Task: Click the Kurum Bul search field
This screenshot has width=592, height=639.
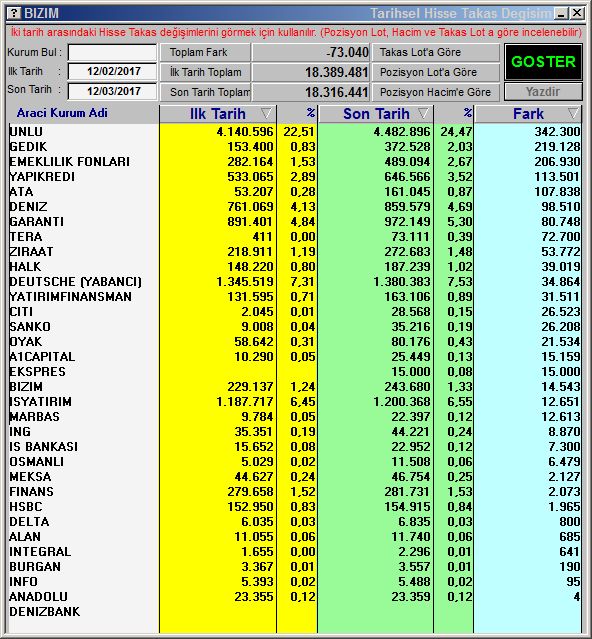Action: pyautogui.click(x=112, y=52)
